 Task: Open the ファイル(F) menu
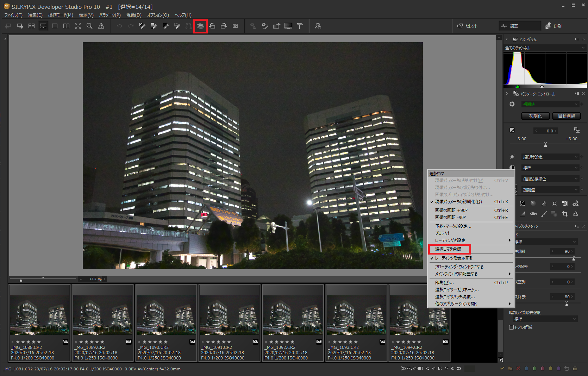pyautogui.click(x=13, y=15)
